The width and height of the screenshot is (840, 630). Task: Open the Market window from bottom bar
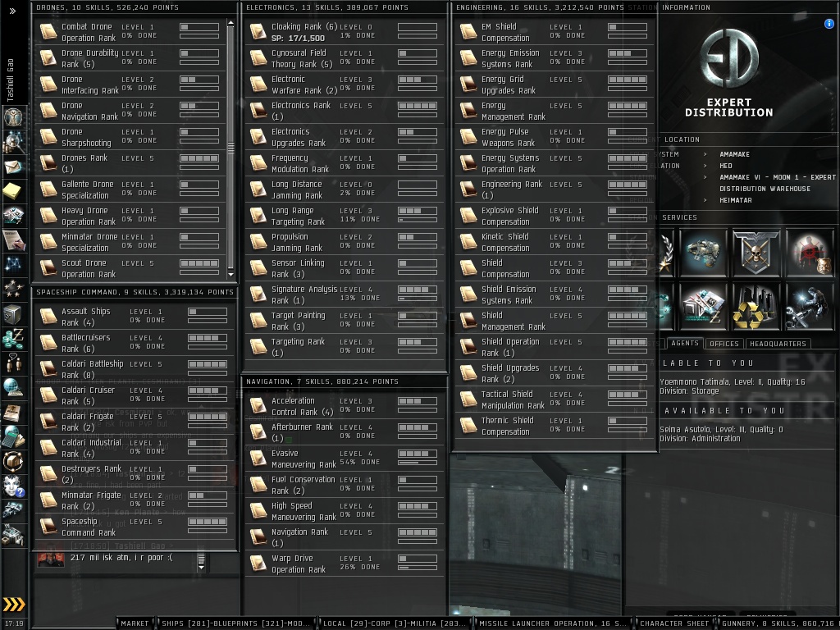tap(135, 623)
